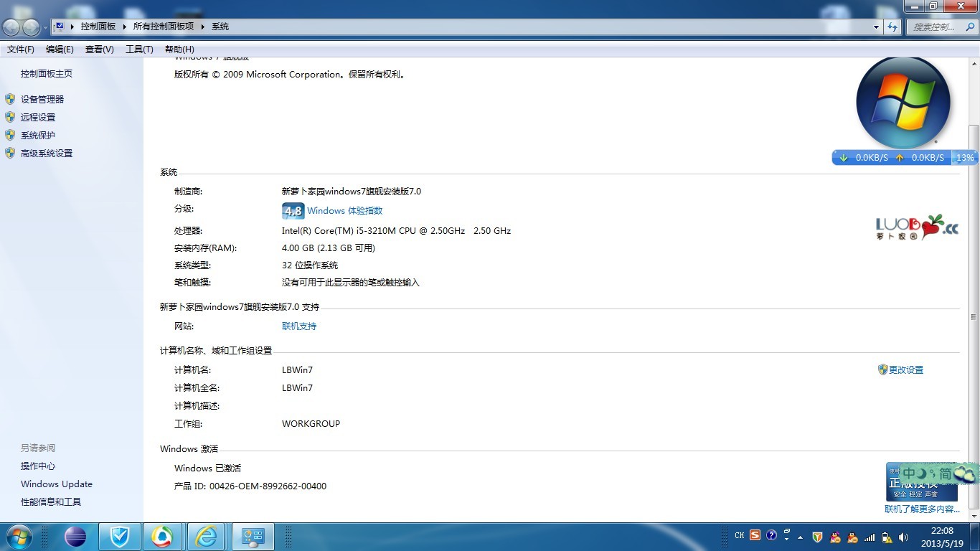Click the battery warning tray icon

887,537
